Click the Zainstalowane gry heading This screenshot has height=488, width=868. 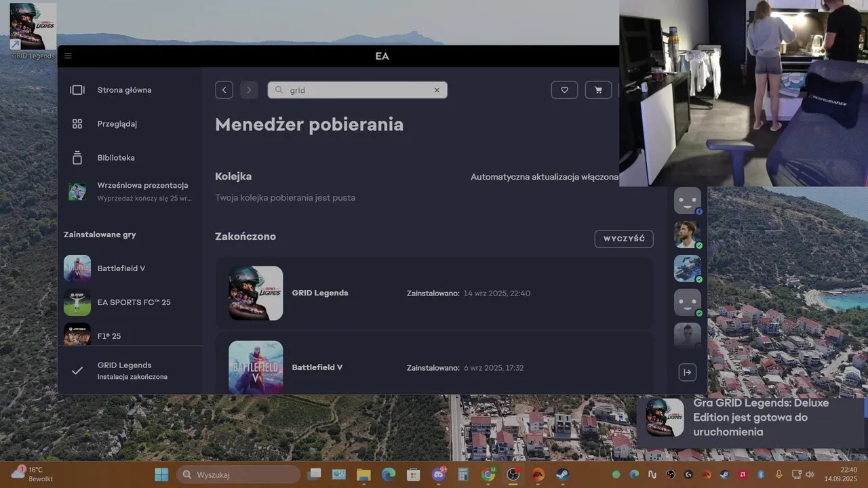pyautogui.click(x=100, y=235)
